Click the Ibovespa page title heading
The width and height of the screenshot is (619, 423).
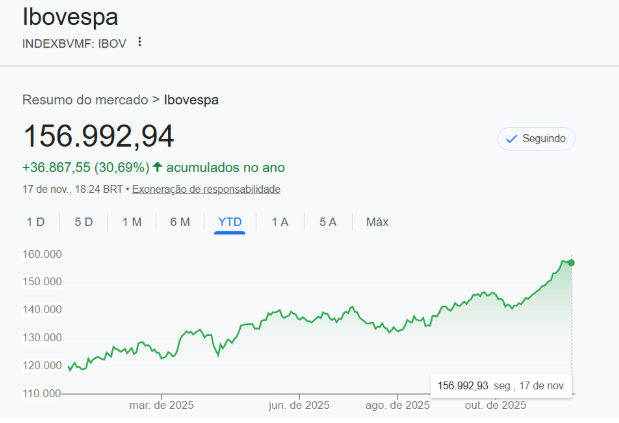[69, 17]
